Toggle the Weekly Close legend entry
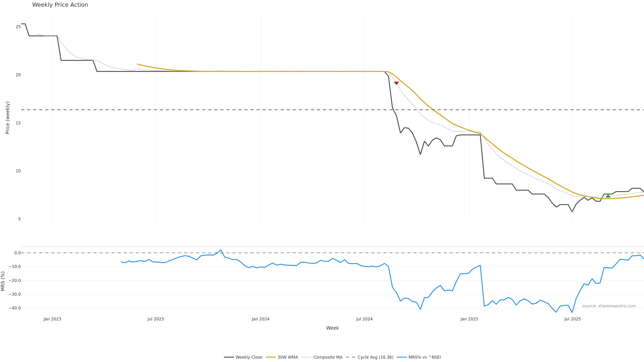 click(249, 357)
